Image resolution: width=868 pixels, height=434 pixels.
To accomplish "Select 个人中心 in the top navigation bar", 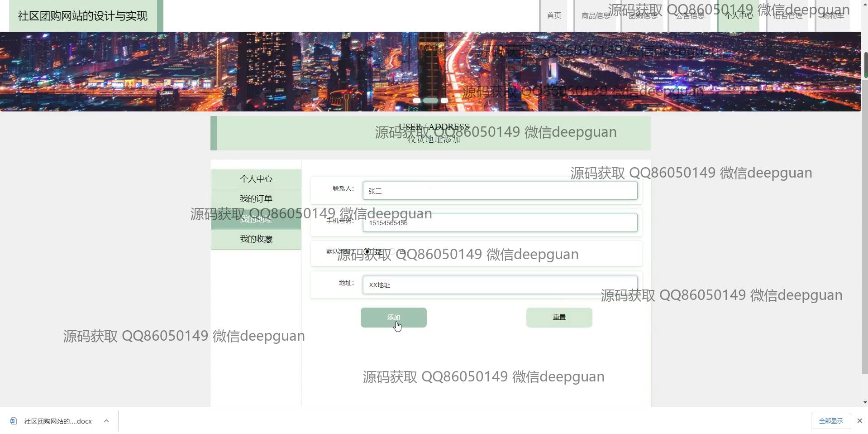I will point(739,16).
